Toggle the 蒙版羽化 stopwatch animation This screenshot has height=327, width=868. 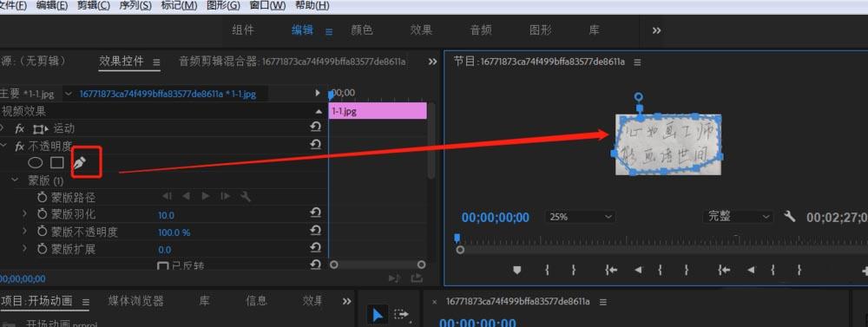(x=42, y=214)
